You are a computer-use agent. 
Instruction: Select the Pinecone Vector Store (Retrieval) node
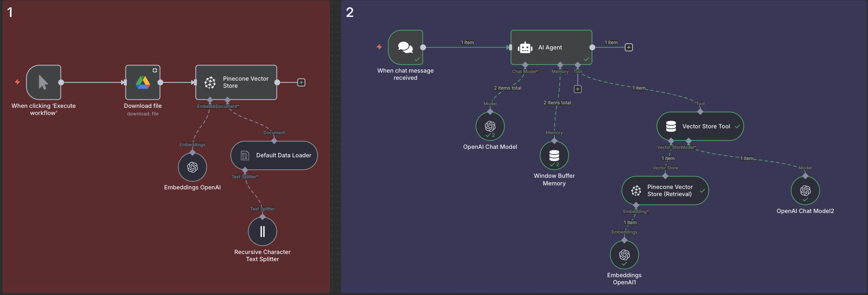point(665,191)
